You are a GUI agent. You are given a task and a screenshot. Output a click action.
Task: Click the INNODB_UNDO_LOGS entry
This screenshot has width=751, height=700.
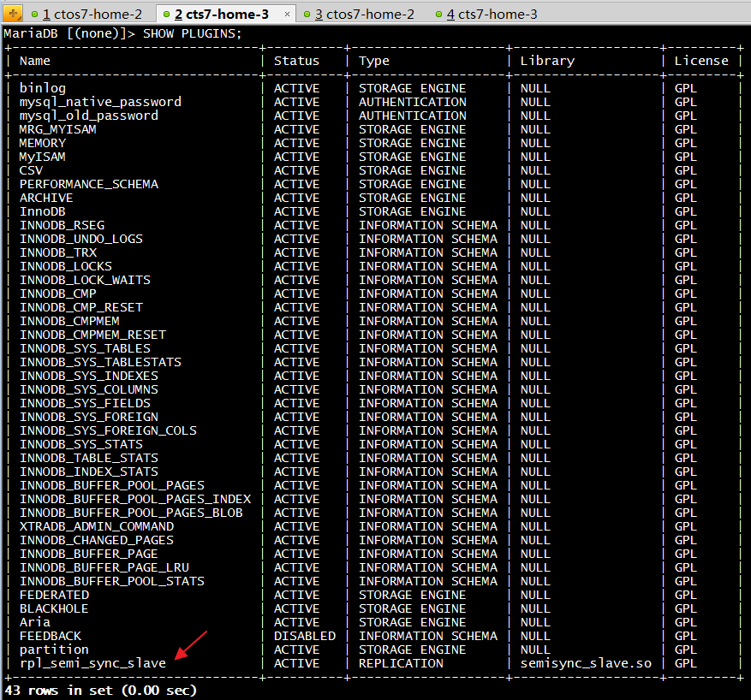pos(81,239)
